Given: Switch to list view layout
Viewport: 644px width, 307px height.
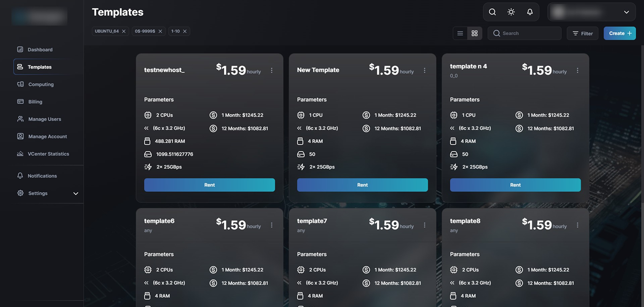Looking at the screenshot, I should click(x=460, y=33).
